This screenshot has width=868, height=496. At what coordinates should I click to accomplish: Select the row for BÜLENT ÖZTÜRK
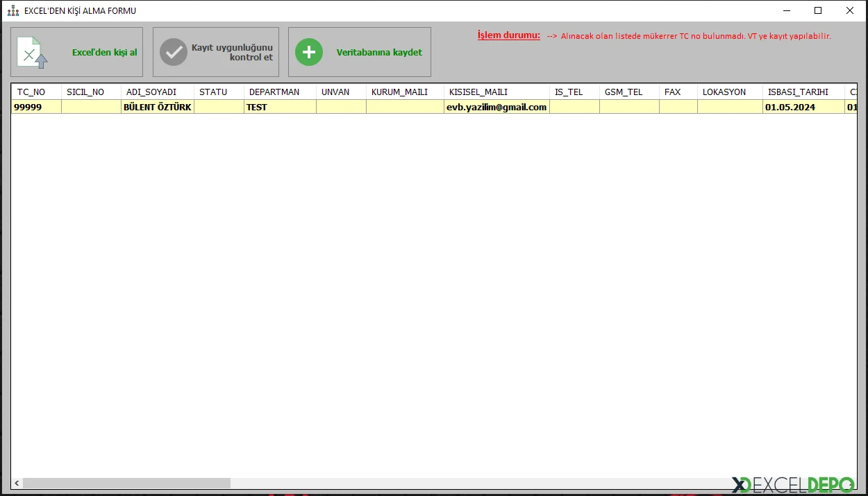click(x=156, y=107)
